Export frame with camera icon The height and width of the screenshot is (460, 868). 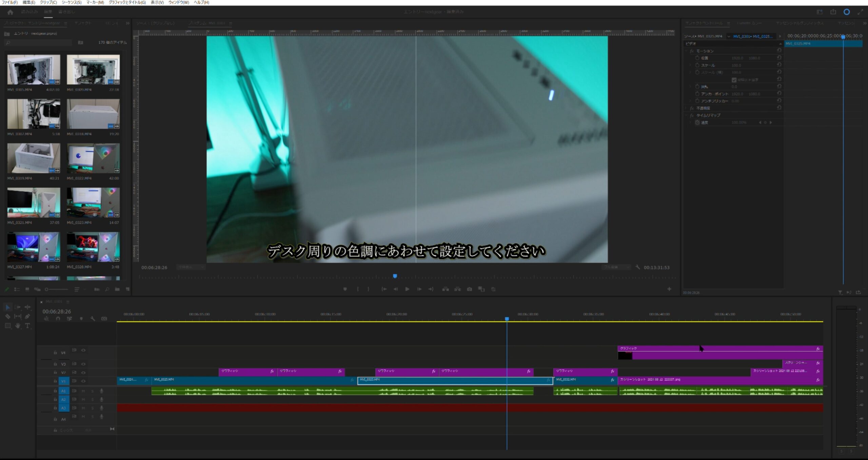[x=469, y=289]
